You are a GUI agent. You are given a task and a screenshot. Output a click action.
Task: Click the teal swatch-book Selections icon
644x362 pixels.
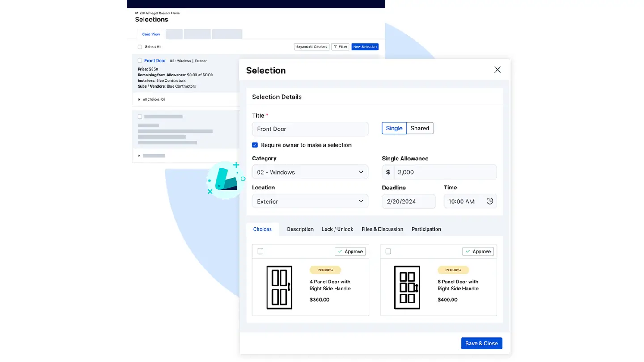[x=225, y=180]
